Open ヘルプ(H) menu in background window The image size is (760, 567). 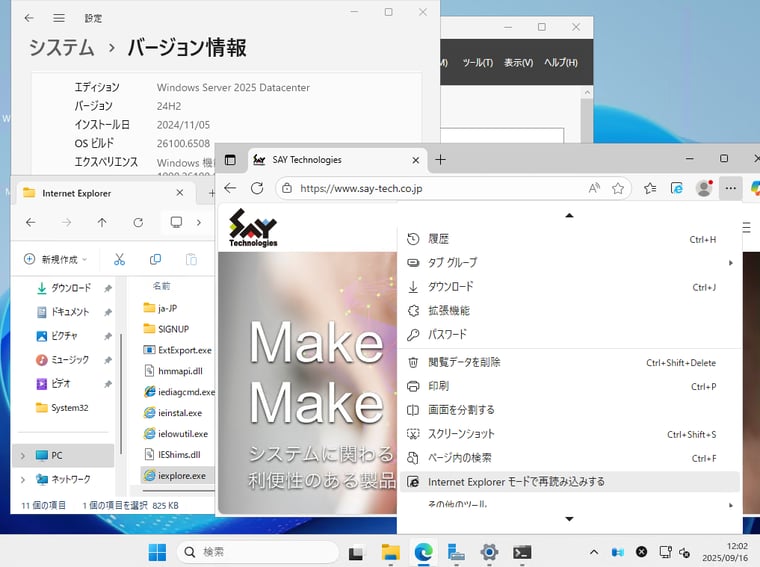pos(561,63)
